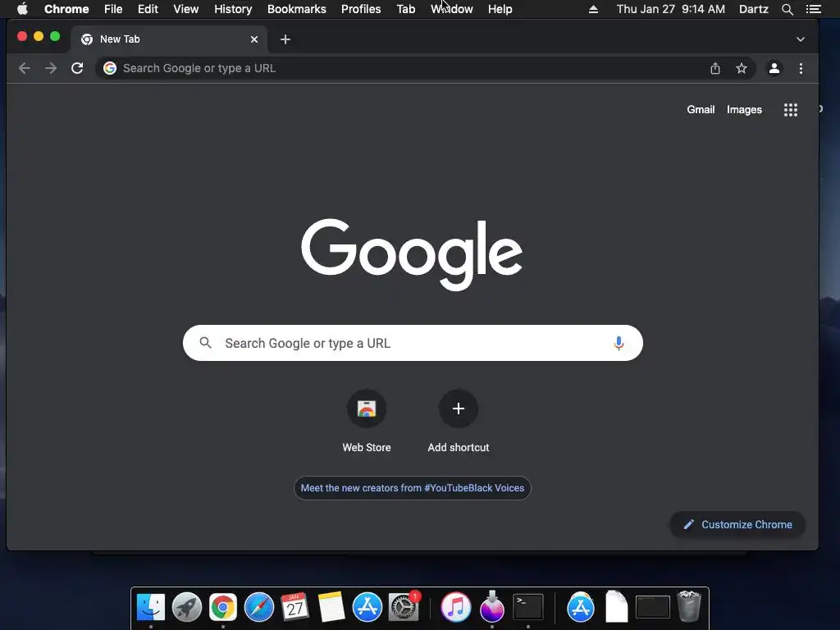
Task: Open Chrome's three-dot menu
Action: (801, 68)
